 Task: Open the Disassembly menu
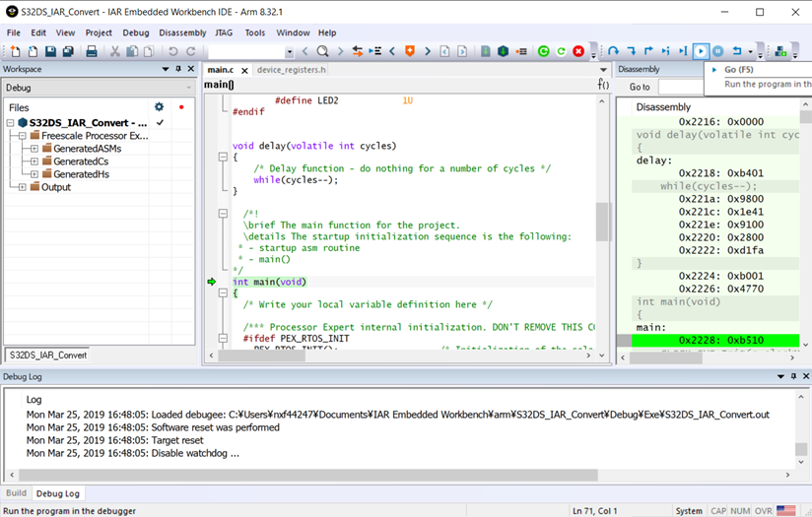[182, 32]
